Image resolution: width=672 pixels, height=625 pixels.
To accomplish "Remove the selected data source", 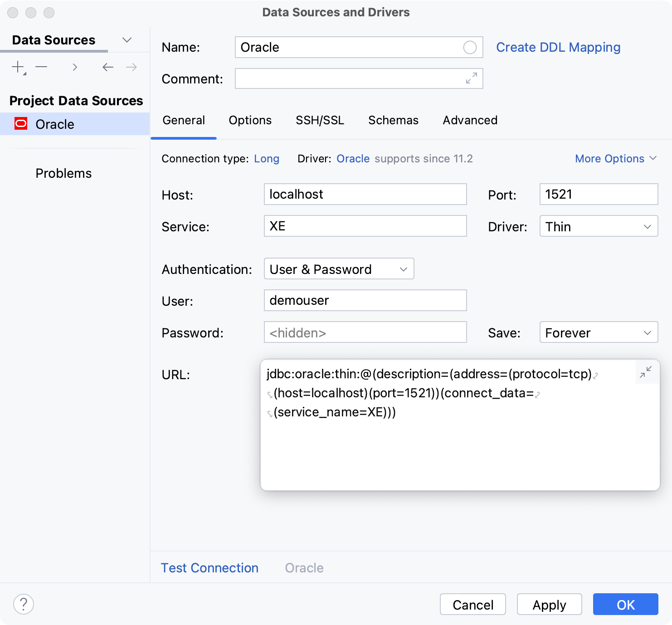I will click(x=42, y=67).
